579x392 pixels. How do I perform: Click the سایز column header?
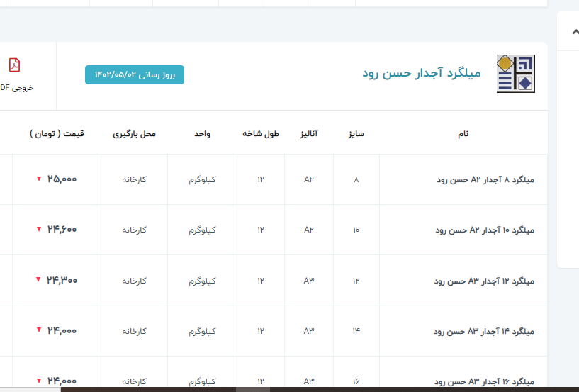pyautogui.click(x=356, y=133)
